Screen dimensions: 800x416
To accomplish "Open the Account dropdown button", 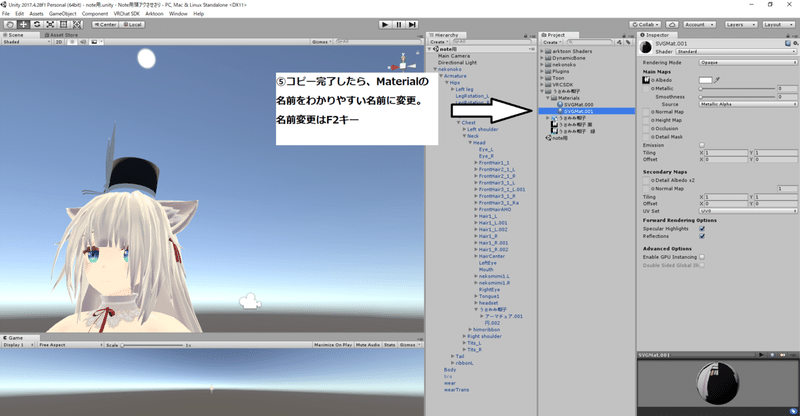I will (x=699, y=25).
